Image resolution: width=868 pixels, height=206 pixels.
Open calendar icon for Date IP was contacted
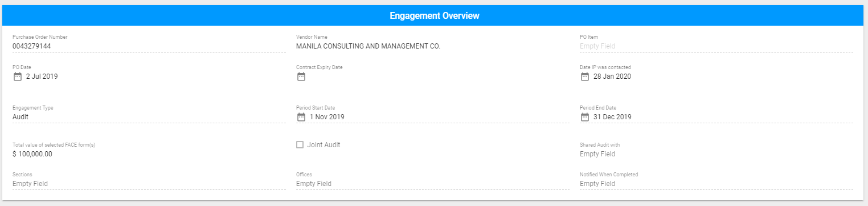[x=585, y=76]
